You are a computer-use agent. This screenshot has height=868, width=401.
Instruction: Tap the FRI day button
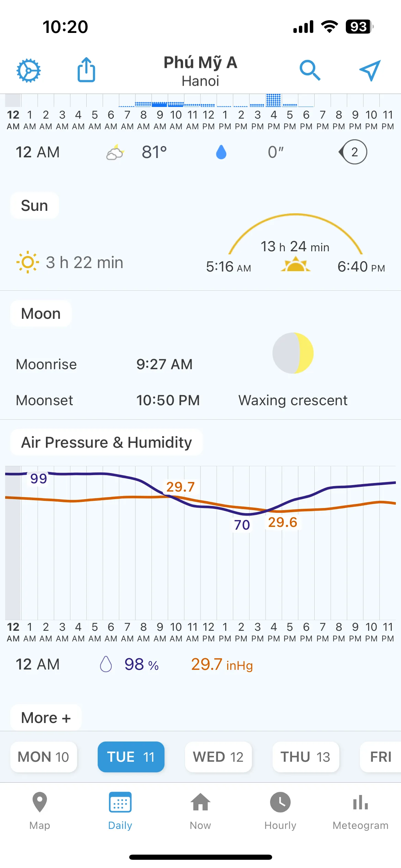tap(380, 757)
